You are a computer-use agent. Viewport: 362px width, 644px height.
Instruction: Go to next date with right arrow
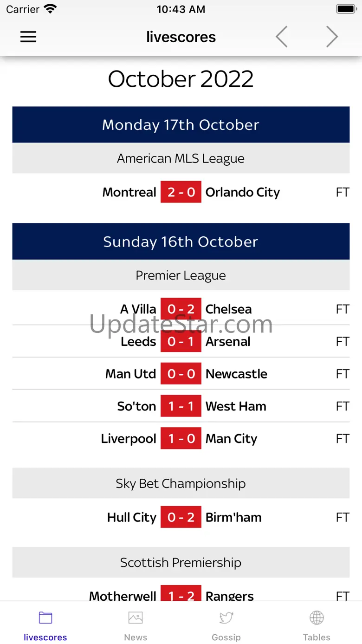click(331, 37)
